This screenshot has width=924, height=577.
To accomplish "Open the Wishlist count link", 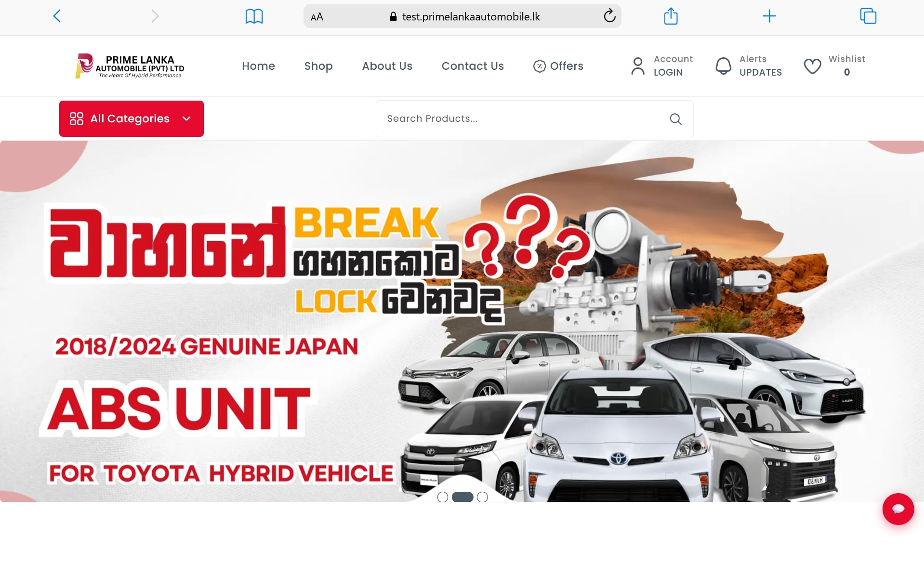I will click(847, 66).
